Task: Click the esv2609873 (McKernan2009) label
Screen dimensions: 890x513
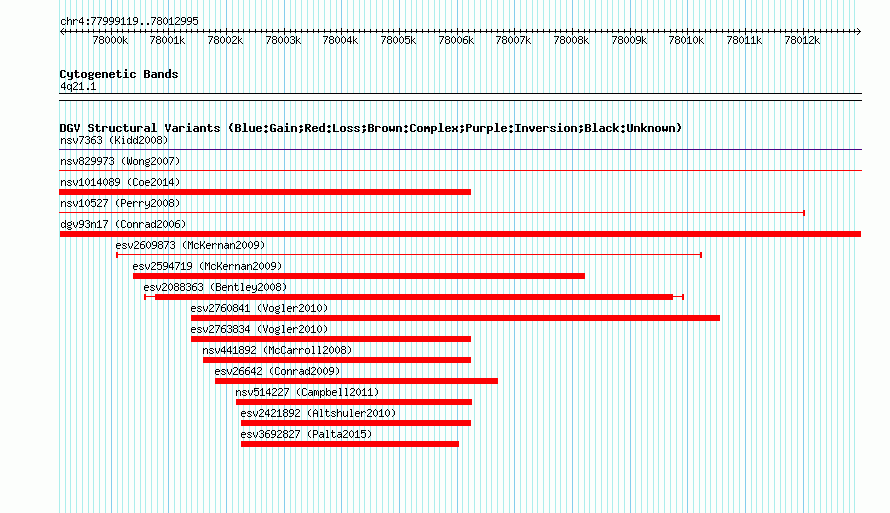Action: click(190, 245)
